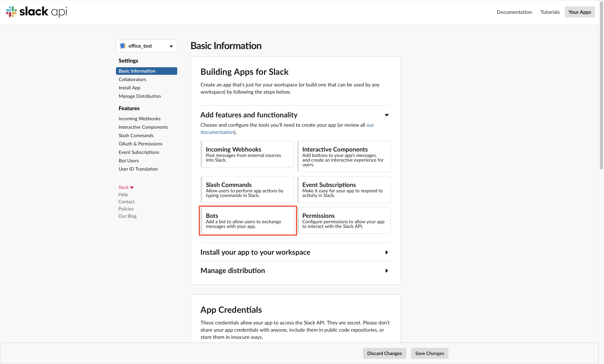The height and width of the screenshot is (364, 604).
Task: Open Bot Users in the sidebar
Action: tap(129, 161)
